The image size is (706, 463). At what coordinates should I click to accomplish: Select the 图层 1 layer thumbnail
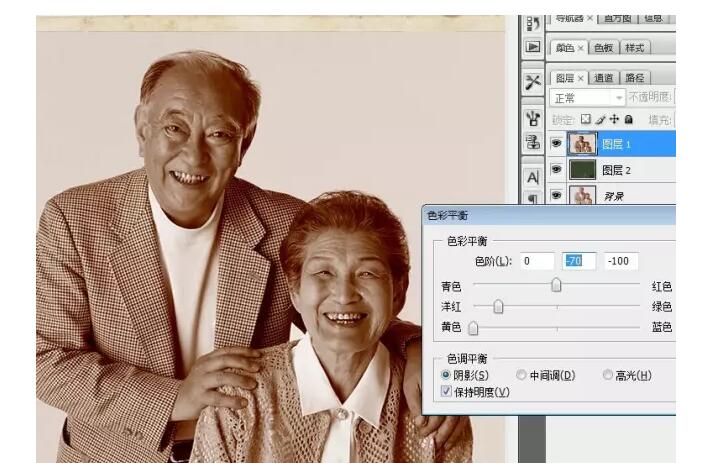[582, 144]
